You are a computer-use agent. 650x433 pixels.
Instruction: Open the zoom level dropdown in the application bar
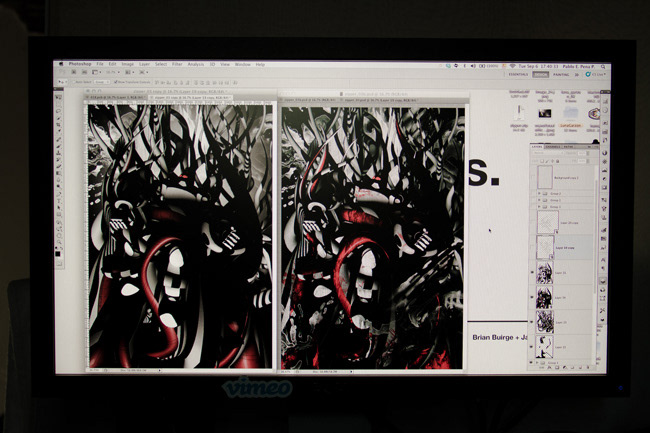point(112,72)
